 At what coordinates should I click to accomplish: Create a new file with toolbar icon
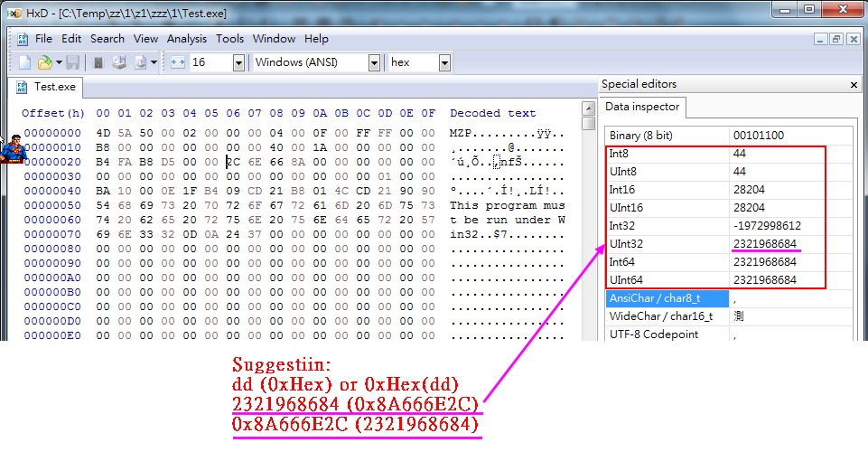click(x=25, y=62)
